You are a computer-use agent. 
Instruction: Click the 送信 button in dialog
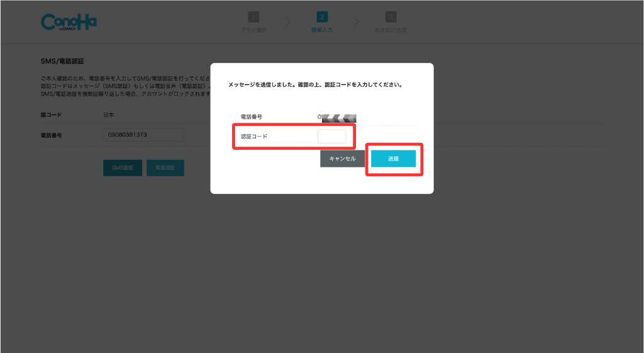[x=394, y=159]
